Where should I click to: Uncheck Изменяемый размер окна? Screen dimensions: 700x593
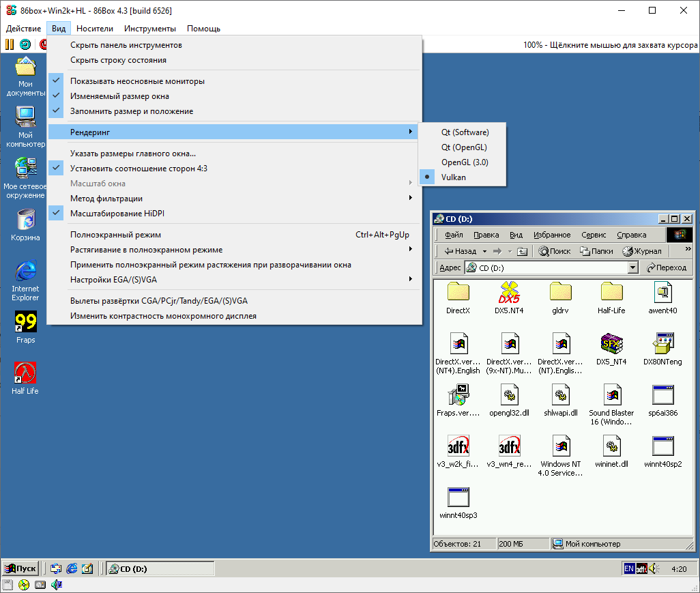(119, 96)
